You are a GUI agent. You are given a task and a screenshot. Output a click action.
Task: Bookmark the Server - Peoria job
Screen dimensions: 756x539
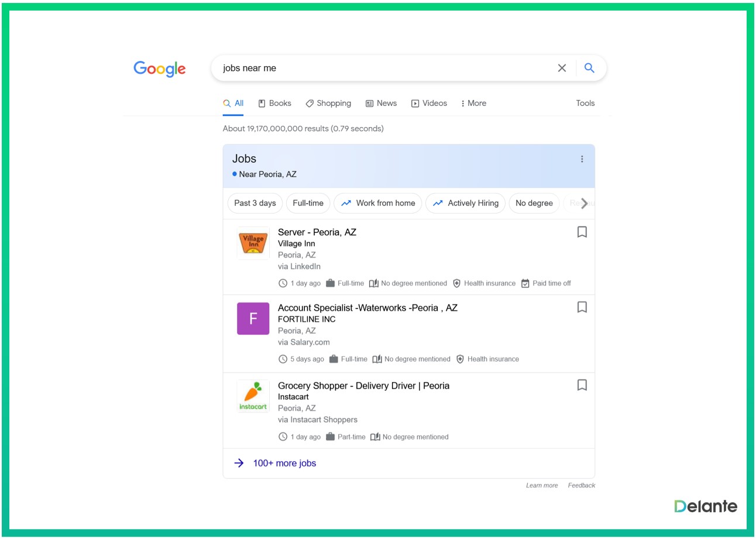(x=582, y=232)
